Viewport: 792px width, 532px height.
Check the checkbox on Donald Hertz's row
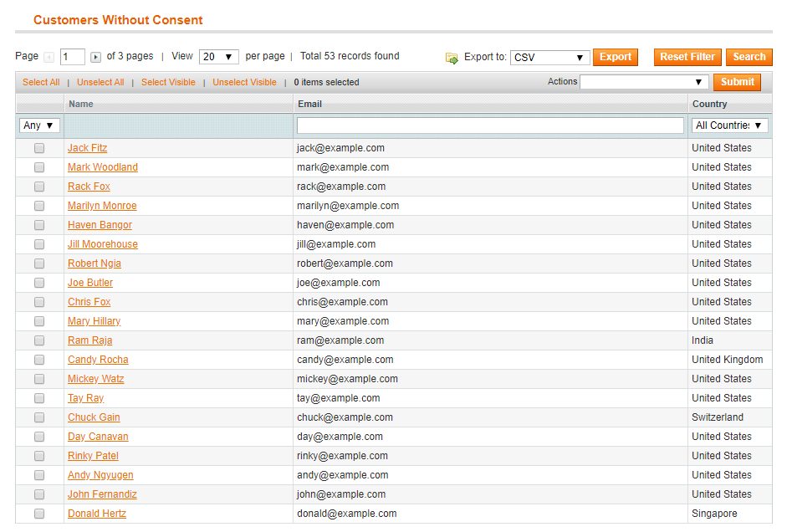(38, 513)
